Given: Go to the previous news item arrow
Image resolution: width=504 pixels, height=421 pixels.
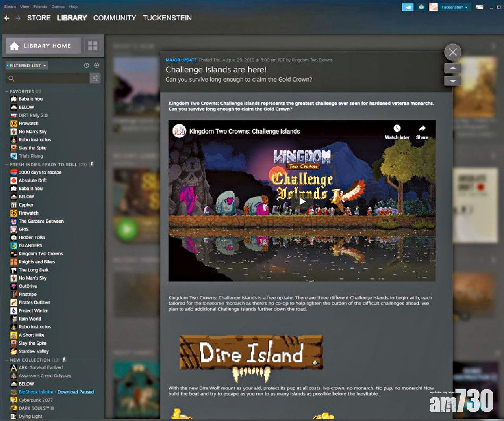Looking at the screenshot, I should (453, 68).
